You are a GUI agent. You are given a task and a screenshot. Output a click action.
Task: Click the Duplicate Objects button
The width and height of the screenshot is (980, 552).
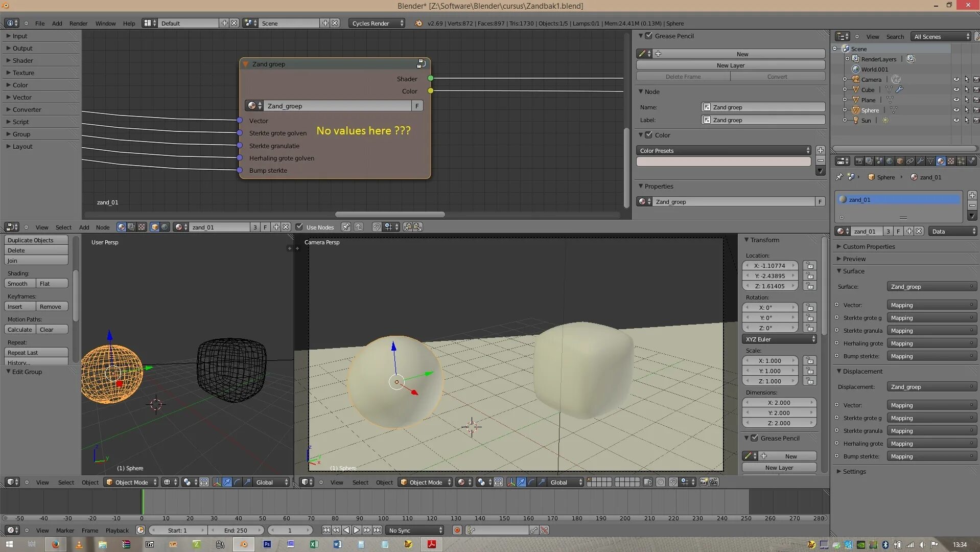36,240
